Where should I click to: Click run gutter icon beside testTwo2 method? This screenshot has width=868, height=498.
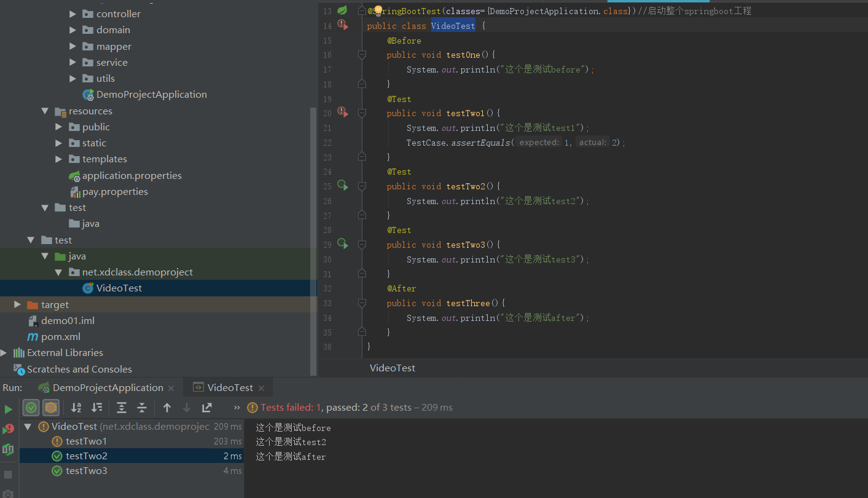point(342,186)
